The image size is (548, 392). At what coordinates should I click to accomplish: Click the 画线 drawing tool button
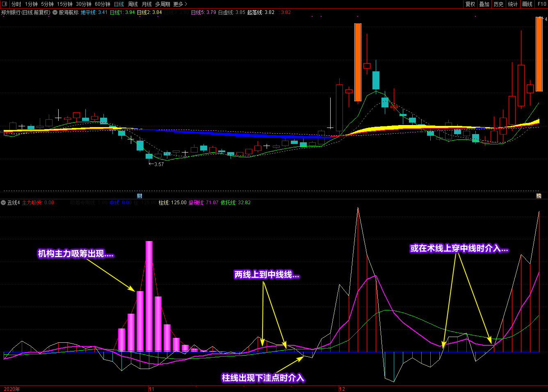coord(527,4)
